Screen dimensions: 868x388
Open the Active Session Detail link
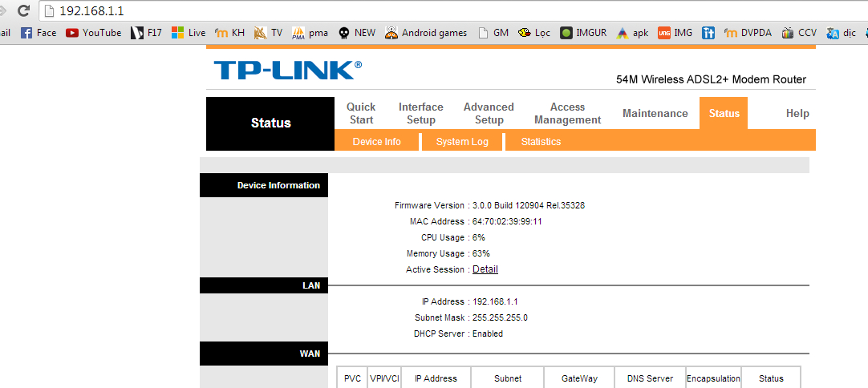click(485, 269)
